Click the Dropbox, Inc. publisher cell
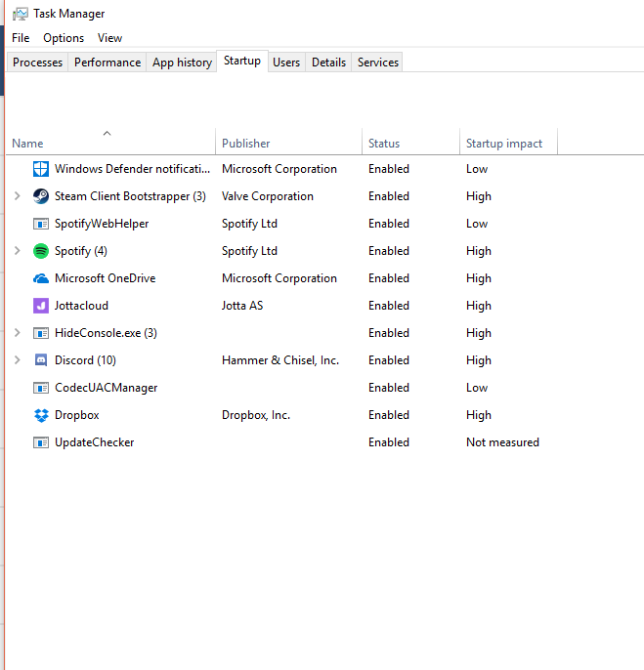The width and height of the screenshot is (644, 670). point(256,415)
